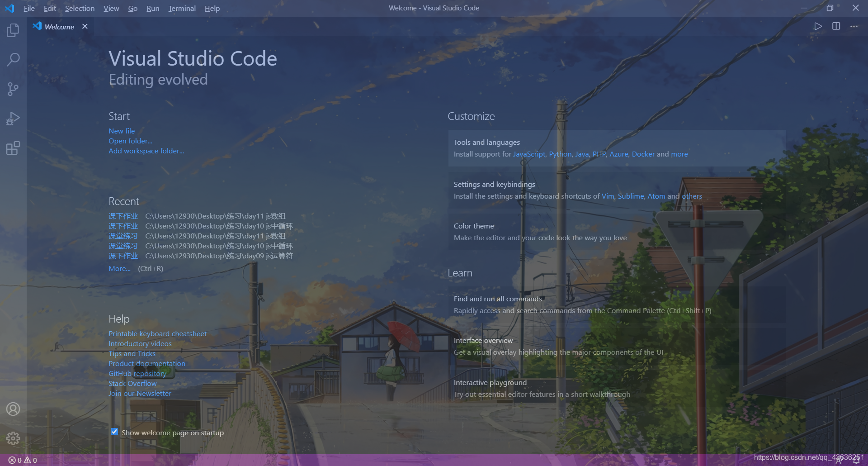Install Atom keybindings link
This screenshot has width=868, height=466.
[x=656, y=196]
